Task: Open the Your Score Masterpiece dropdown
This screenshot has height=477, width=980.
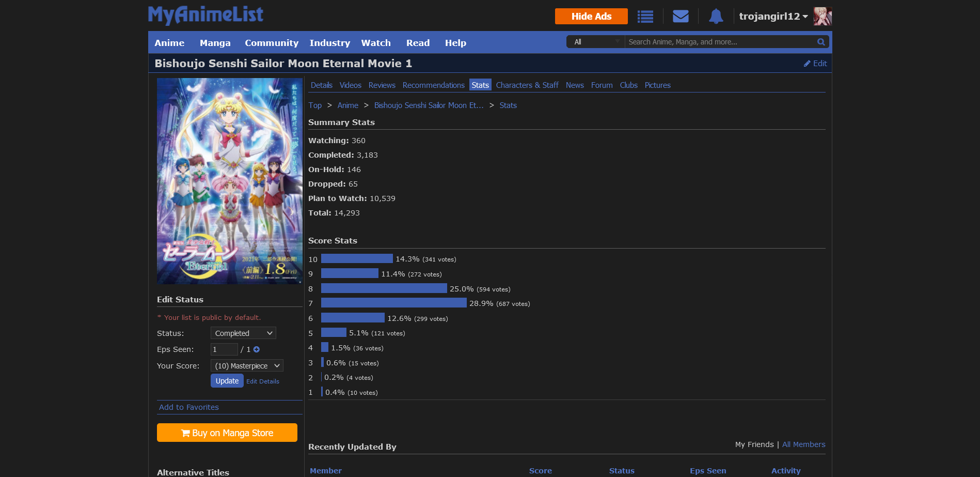Action: click(247, 366)
